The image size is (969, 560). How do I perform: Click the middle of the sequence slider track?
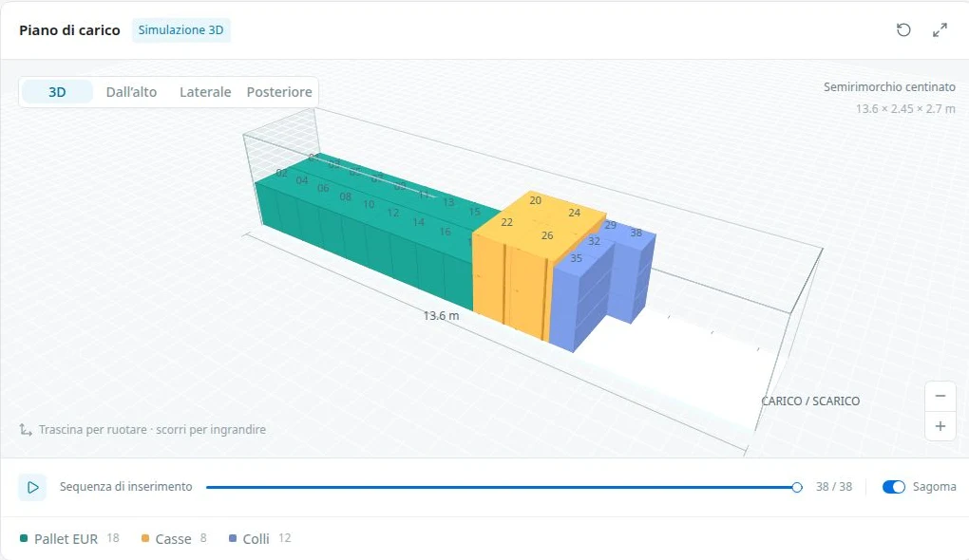502,487
